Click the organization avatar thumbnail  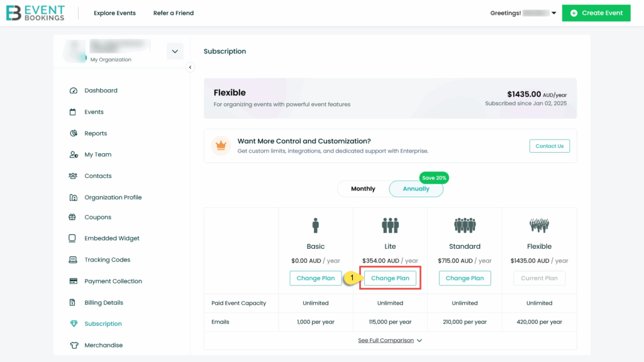[x=75, y=52]
